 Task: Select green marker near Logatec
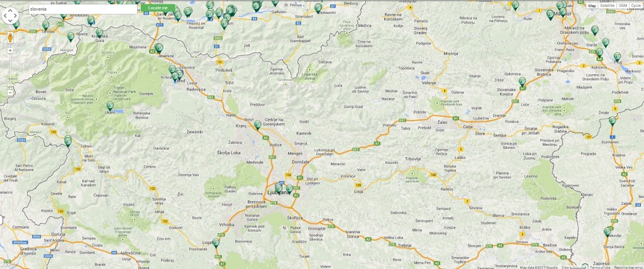coord(216,242)
